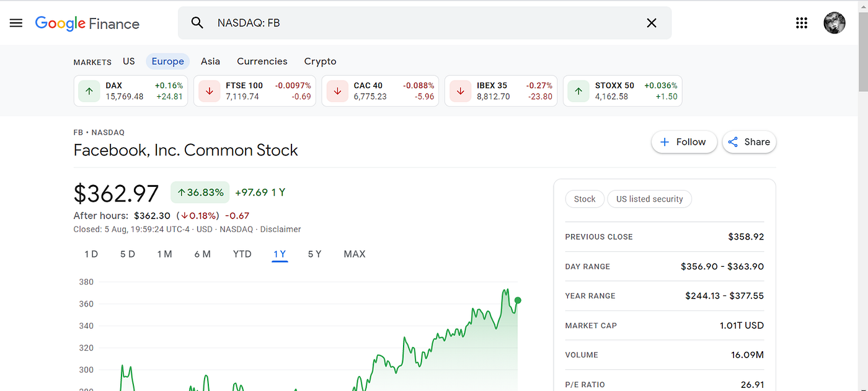The image size is (868, 391).
Task: Select the Stock chip filter
Action: (584, 199)
